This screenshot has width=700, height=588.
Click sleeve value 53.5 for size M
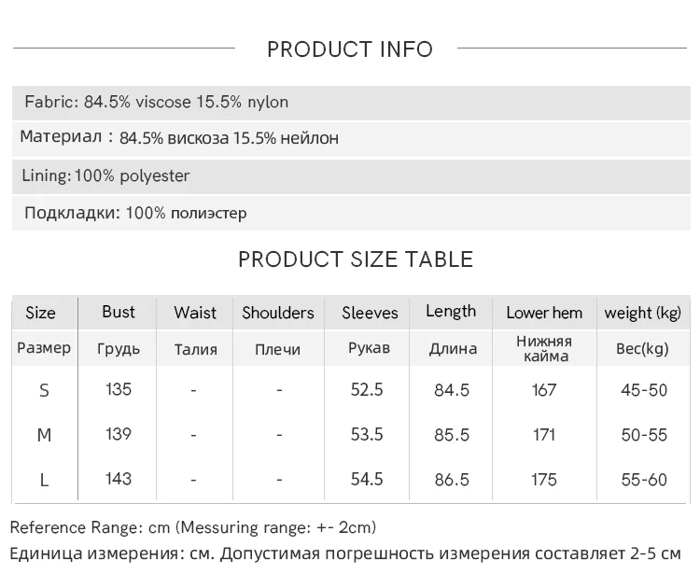pos(367,434)
